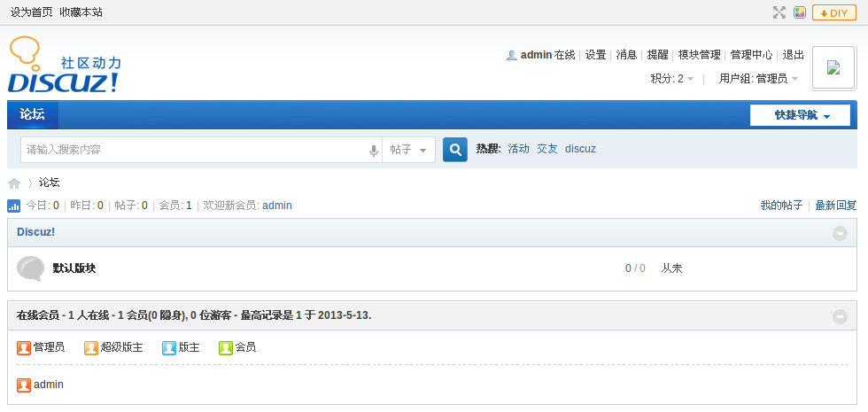Click 今日: 0 statistic text

(x=43, y=206)
